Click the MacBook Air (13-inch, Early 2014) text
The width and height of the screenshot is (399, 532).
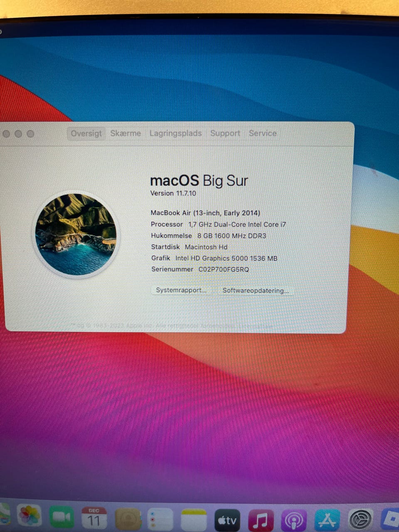205,213
